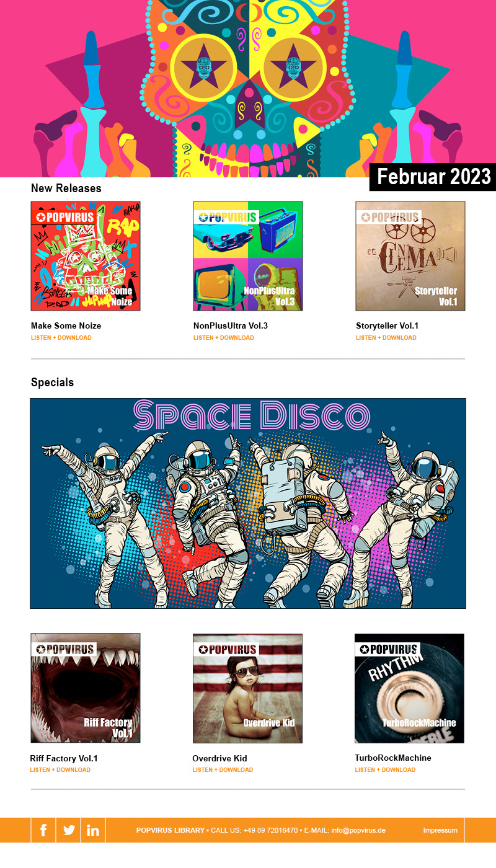Click the Storyteller Vol.1 album cover
Screen dimensions: 496x868
tap(410, 256)
